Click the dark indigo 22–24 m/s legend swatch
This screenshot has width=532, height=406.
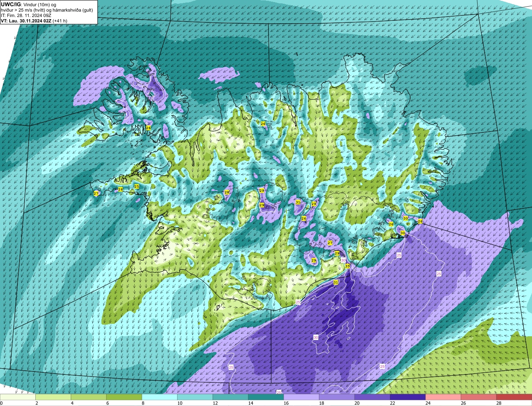pos(408,397)
